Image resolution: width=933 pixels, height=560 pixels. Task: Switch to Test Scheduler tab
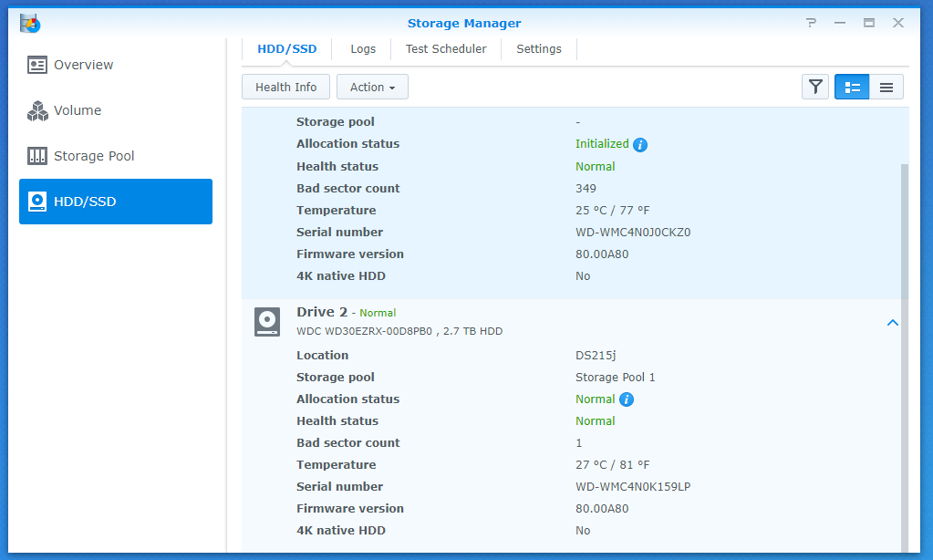point(446,49)
